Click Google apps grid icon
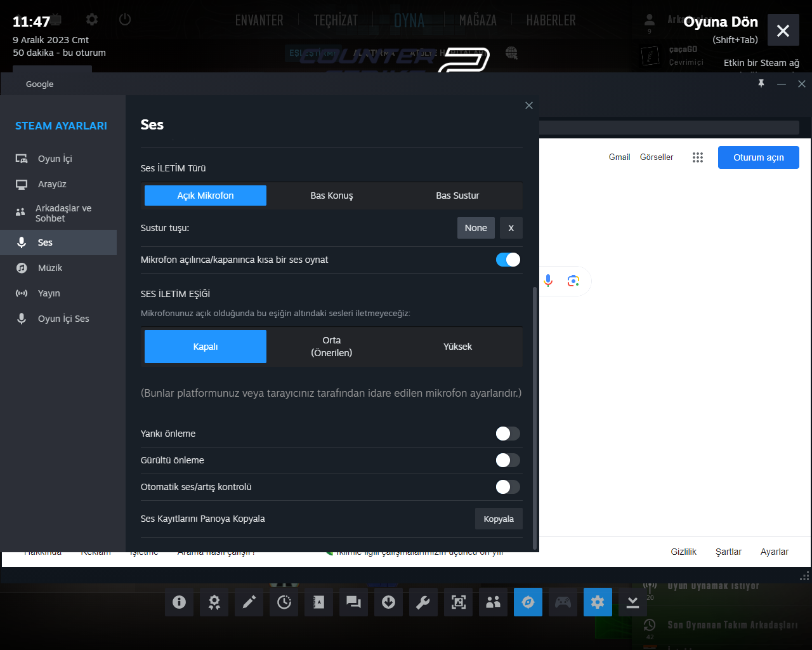 [x=698, y=157]
